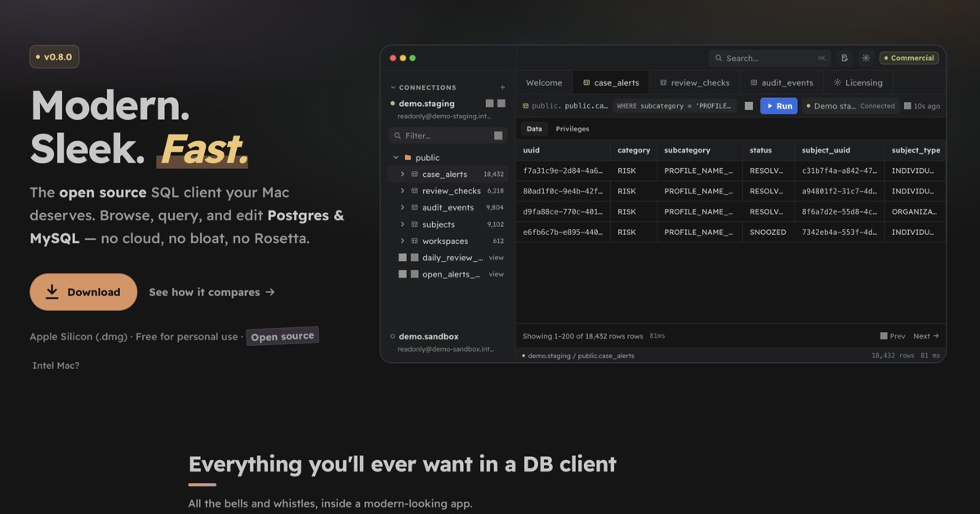Click the Intel Mac? link

[x=56, y=366]
